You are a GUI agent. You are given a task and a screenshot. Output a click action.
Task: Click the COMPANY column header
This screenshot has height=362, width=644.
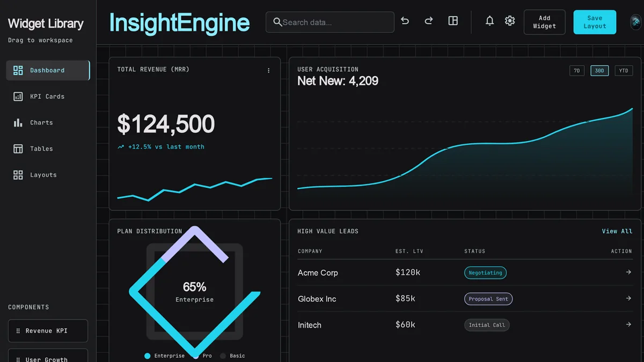tap(310, 251)
